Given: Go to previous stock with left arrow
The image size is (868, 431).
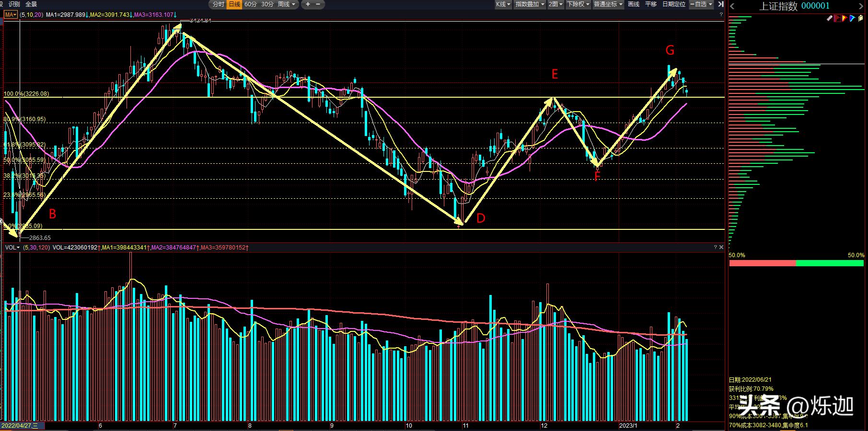Looking at the screenshot, I should pyautogui.click(x=732, y=6).
